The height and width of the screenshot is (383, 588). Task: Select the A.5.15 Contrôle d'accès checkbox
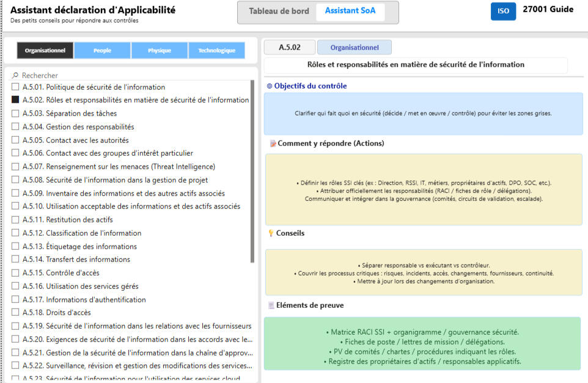[15, 272]
